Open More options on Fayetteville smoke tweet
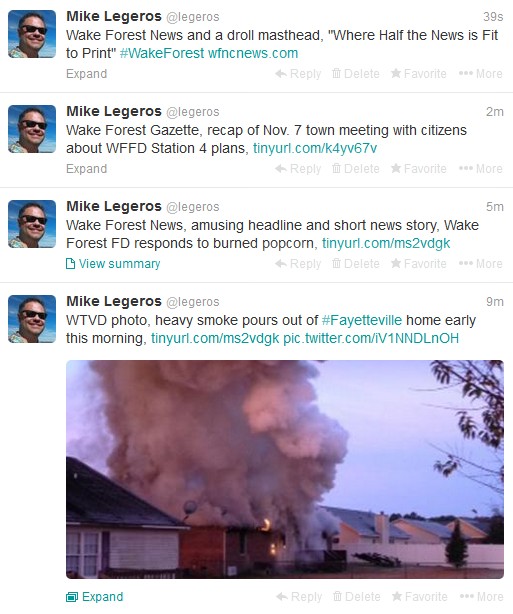This screenshot has width=513, height=614. pyautogui.click(x=481, y=597)
